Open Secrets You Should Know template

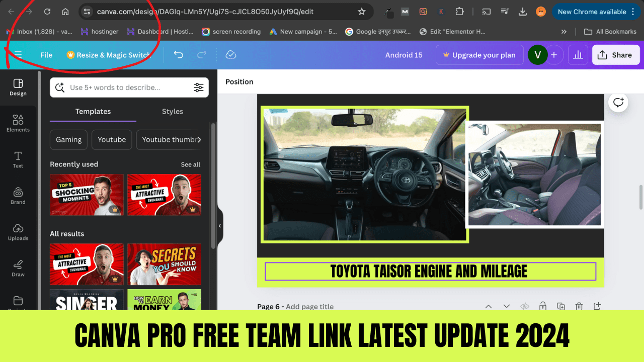164,264
